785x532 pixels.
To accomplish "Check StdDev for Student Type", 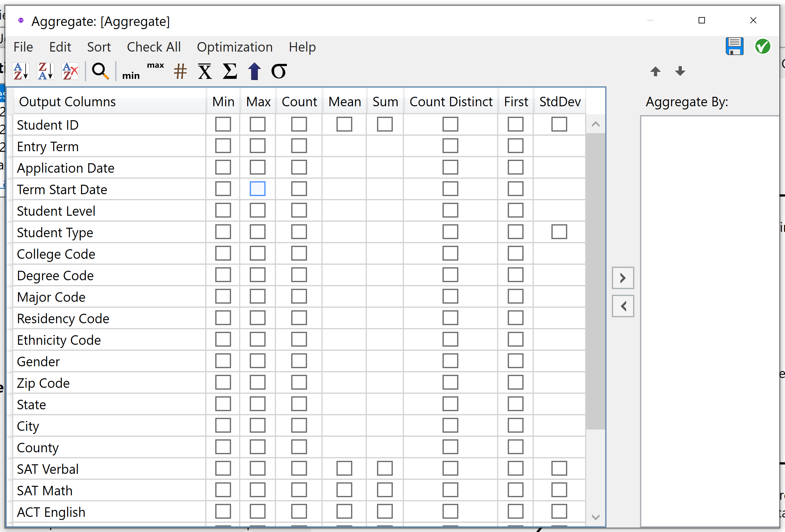I will pos(559,232).
